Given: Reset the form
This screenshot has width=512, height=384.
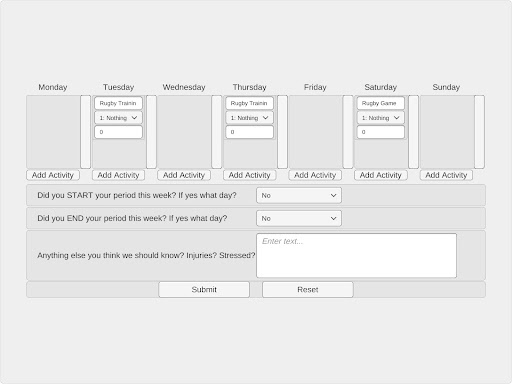Looking at the screenshot, I should pyautogui.click(x=308, y=289).
